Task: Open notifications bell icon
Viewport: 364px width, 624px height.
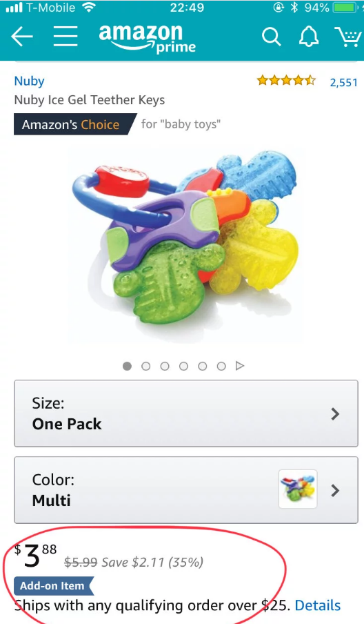Action: [309, 37]
